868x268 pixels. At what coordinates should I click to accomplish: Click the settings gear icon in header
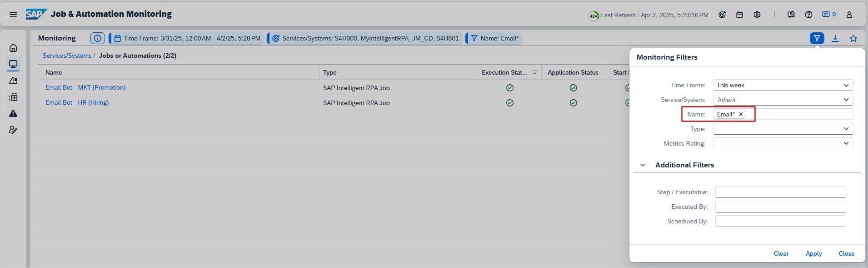pyautogui.click(x=757, y=15)
